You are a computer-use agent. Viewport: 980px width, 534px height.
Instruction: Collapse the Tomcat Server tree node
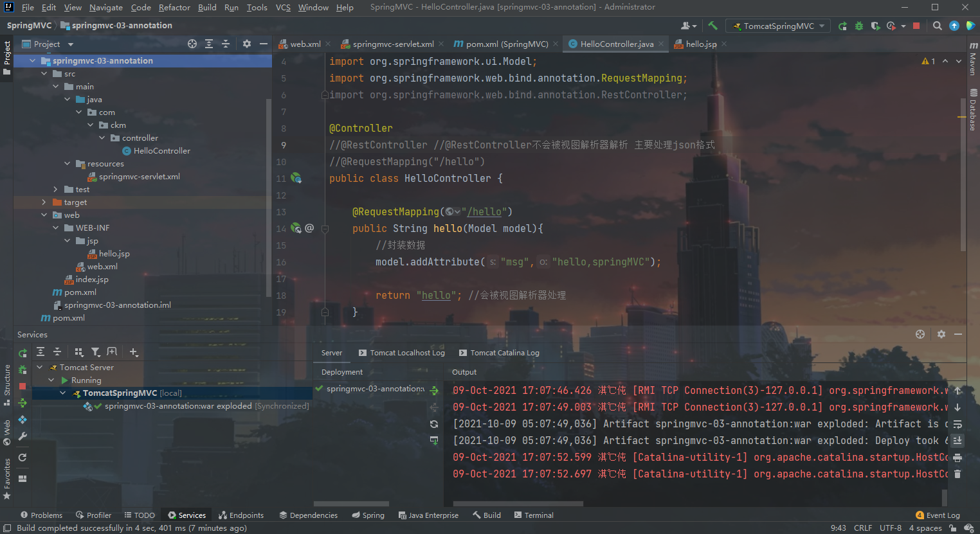39,367
